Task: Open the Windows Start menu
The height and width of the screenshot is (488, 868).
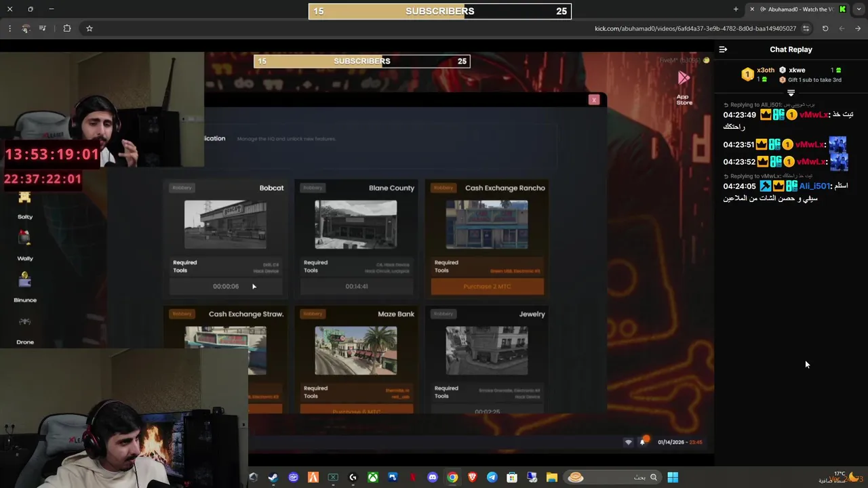Action: (673, 477)
